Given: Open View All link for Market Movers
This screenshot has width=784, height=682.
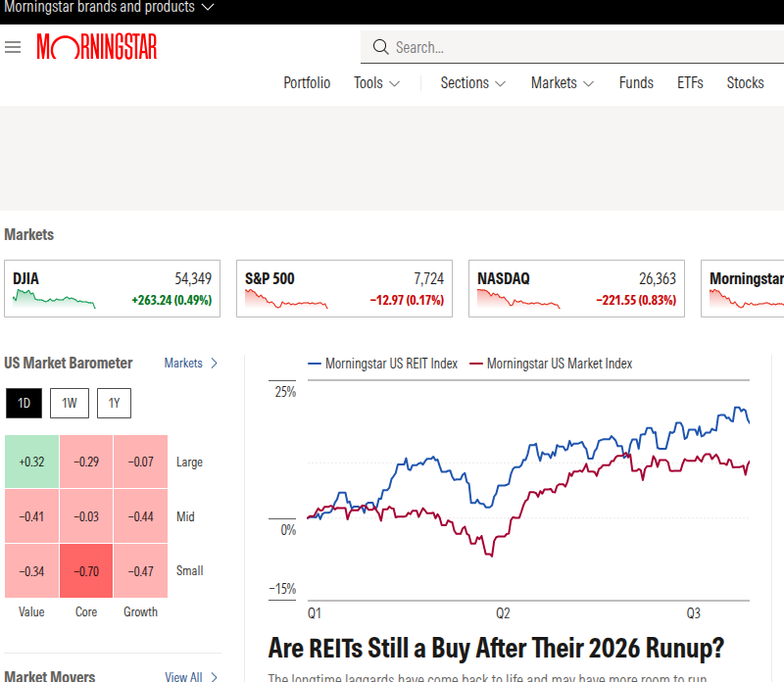Looking at the screenshot, I should pyautogui.click(x=191, y=676).
